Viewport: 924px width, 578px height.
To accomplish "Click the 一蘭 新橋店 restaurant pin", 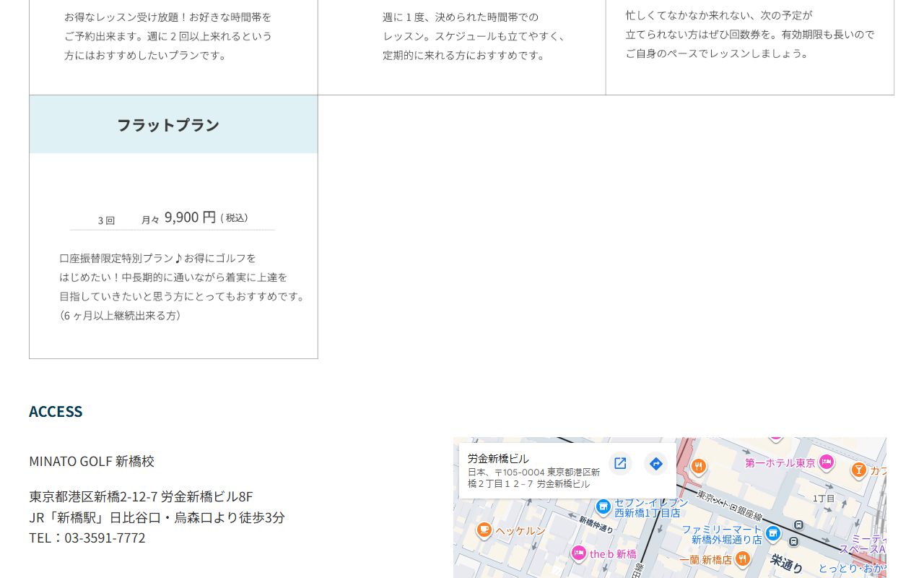I will click(x=742, y=559).
